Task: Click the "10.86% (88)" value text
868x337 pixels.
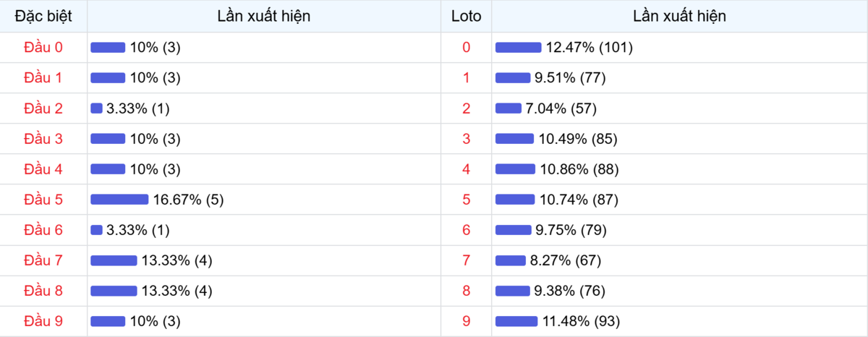Action: (x=579, y=169)
